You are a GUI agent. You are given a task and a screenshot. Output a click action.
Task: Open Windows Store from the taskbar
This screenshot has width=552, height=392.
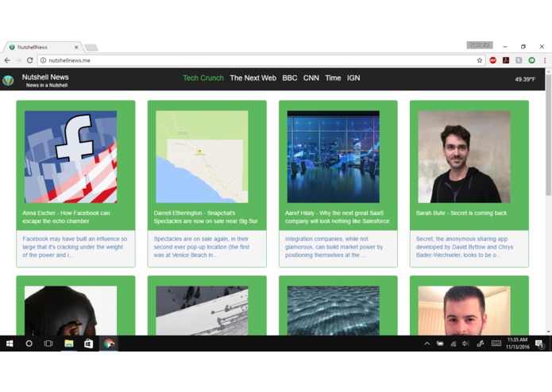click(88, 344)
